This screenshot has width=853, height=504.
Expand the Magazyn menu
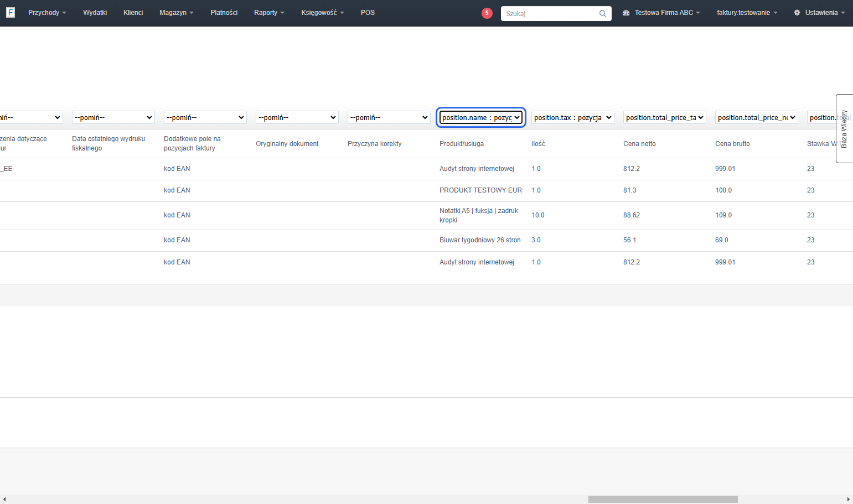[177, 13]
